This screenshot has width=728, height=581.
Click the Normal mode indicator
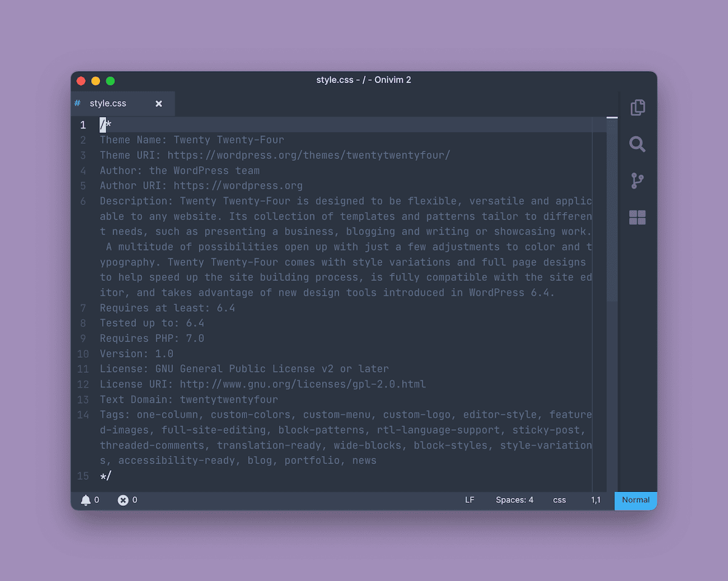tap(635, 500)
